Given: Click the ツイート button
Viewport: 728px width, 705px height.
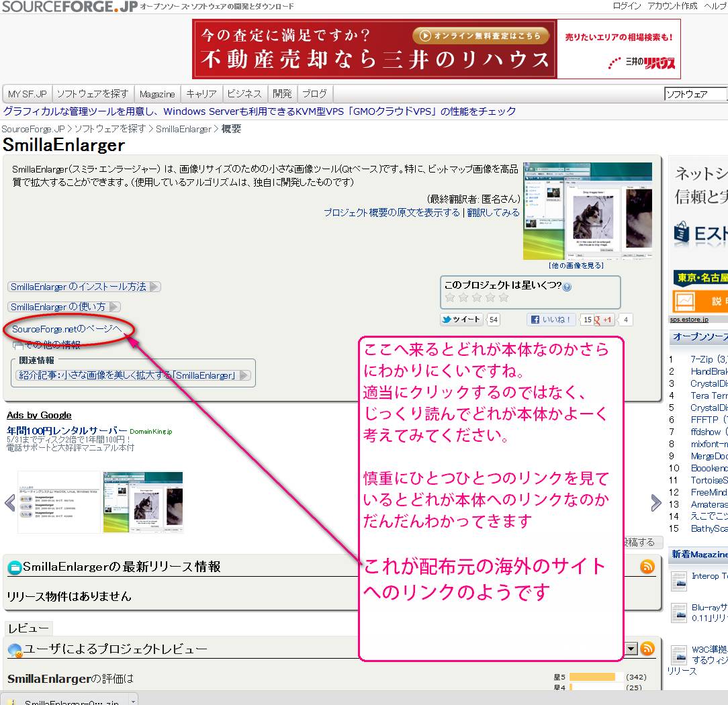Looking at the screenshot, I should click(461, 320).
